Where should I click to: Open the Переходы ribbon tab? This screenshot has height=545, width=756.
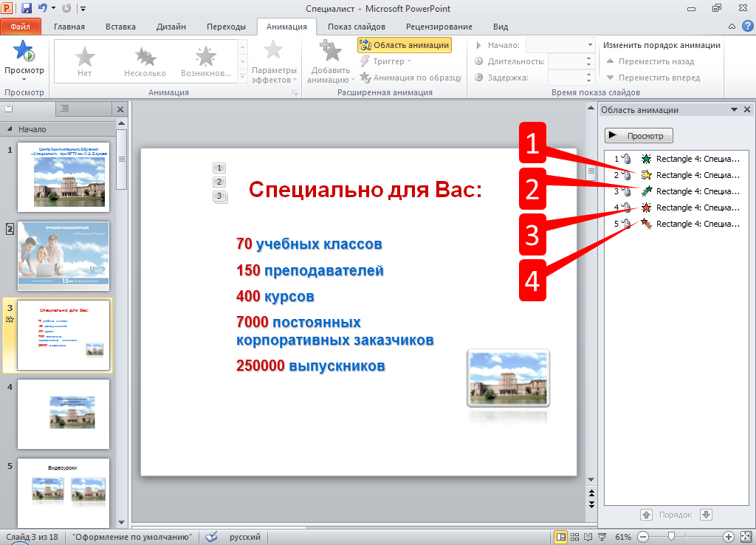(x=226, y=27)
